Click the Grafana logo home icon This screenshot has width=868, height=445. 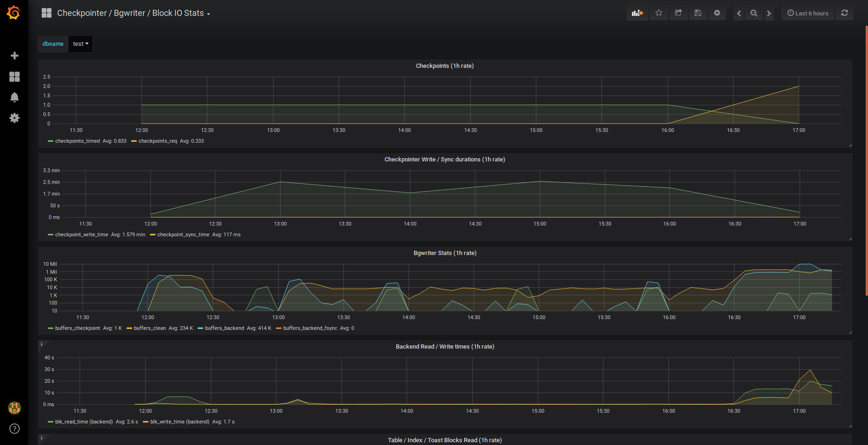[14, 13]
